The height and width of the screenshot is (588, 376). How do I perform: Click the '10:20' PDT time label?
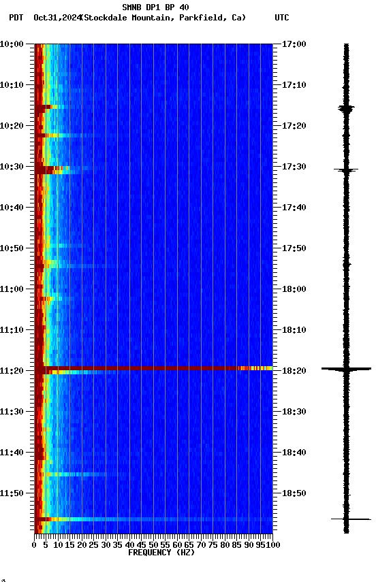[x=12, y=126]
